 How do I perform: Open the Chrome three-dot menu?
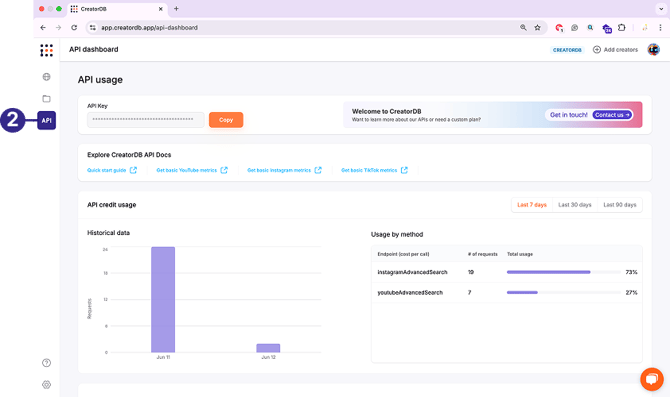point(660,27)
